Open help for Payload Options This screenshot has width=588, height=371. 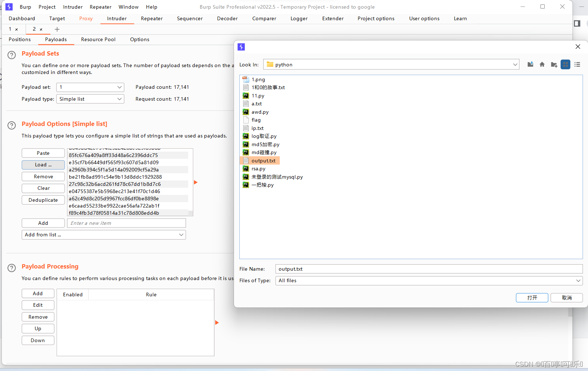pyautogui.click(x=12, y=125)
